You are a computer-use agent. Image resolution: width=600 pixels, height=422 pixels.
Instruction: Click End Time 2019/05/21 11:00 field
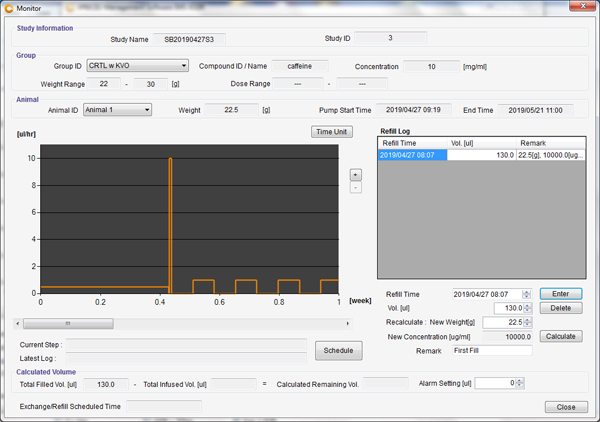(535, 110)
